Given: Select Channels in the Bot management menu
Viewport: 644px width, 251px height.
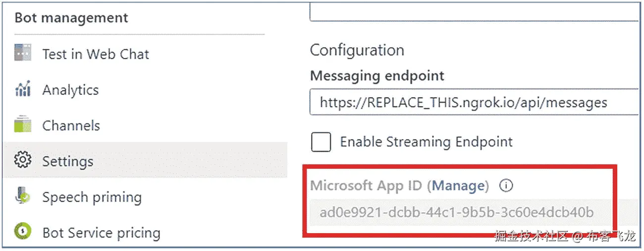Looking at the screenshot, I should point(71,125).
